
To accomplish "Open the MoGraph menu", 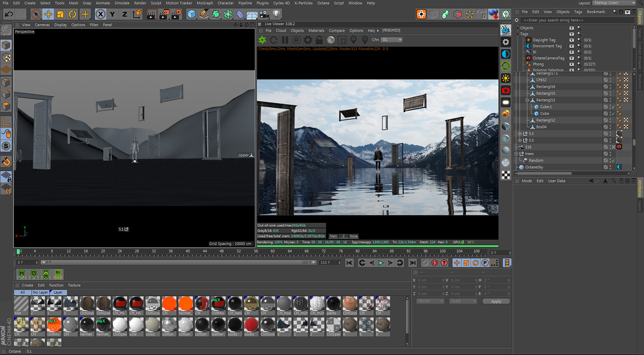I will [x=205, y=3].
